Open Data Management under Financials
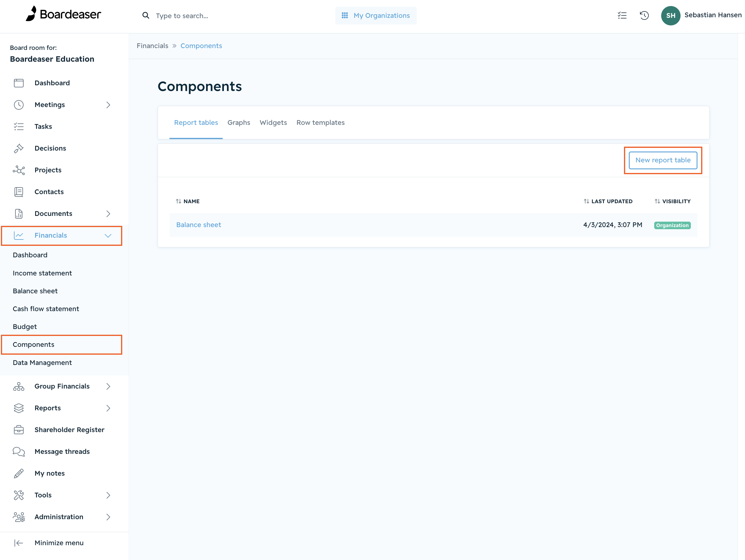The width and height of the screenshot is (745, 560). (x=42, y=363)
